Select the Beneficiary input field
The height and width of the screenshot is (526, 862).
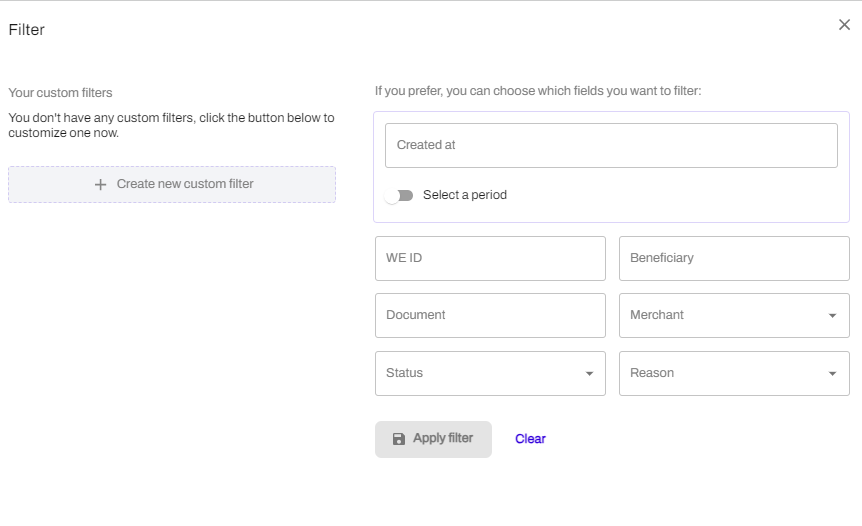point(734,258)
